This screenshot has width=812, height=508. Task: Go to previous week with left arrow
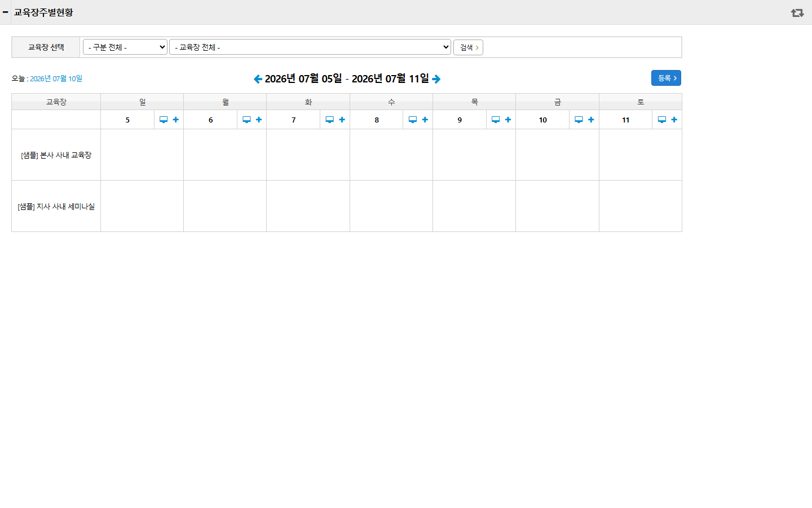pos(258,79)
